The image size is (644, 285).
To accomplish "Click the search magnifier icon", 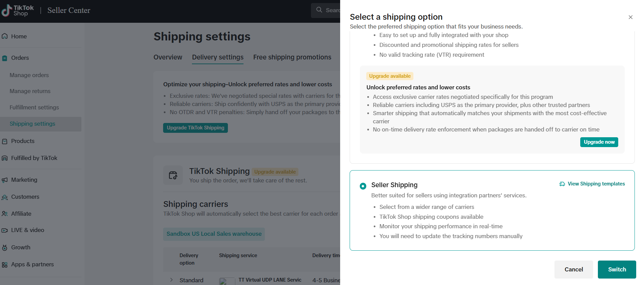I will [x=319, y=10].
